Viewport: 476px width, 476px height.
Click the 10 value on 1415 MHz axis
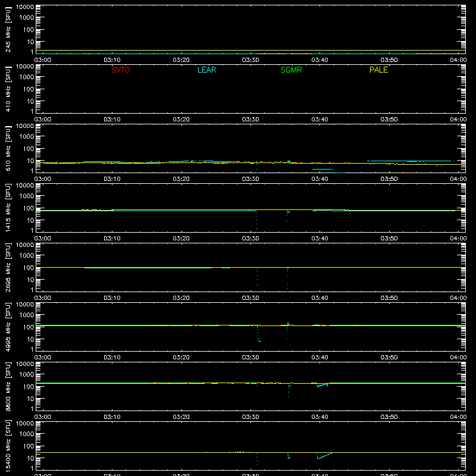point(30,220)
